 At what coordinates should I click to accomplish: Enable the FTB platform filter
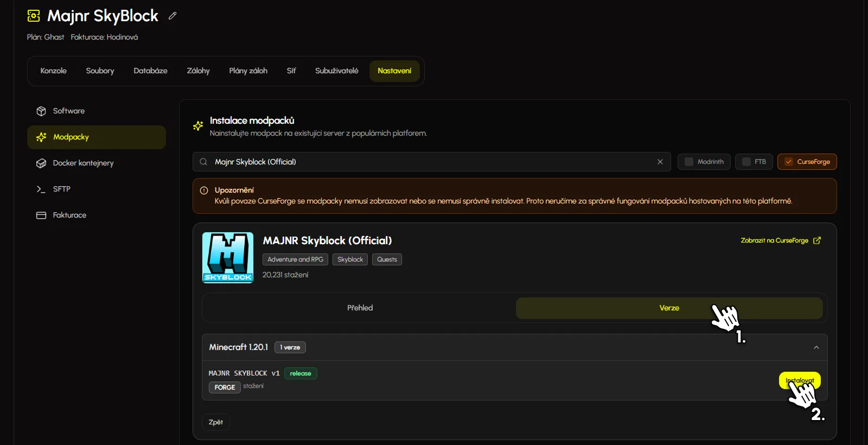(754, 162)
